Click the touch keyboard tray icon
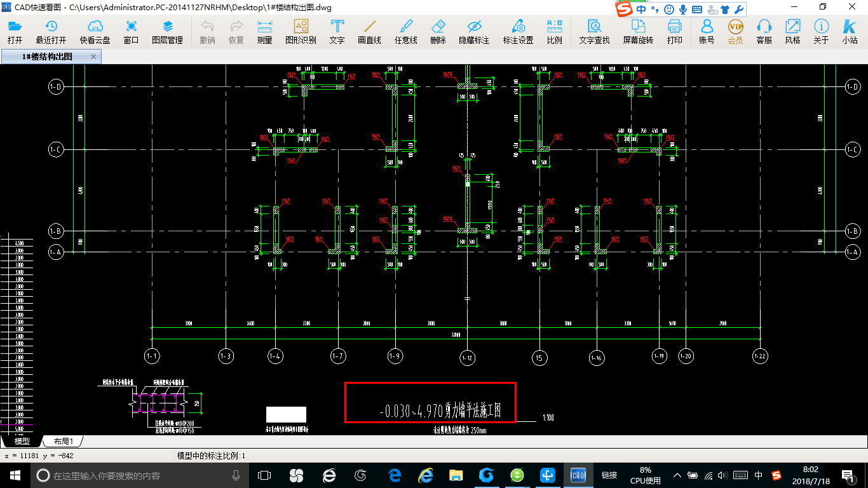The height and width of the screenshot is (488, 868). (x=740, y=475)
